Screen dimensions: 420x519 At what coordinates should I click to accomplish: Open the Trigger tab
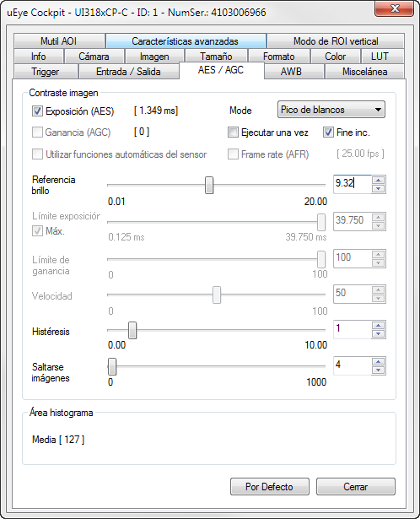[x=46, y=72]
